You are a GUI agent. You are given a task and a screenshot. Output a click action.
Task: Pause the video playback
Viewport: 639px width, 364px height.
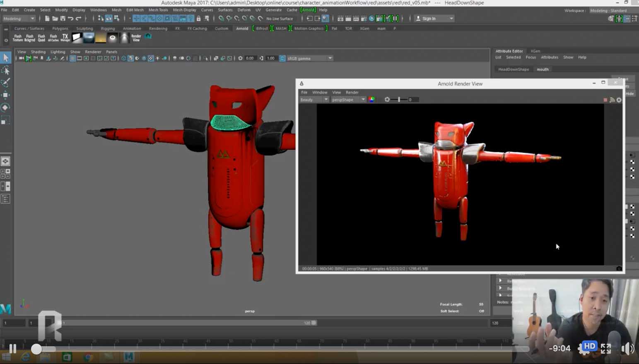tap(13, 349)
